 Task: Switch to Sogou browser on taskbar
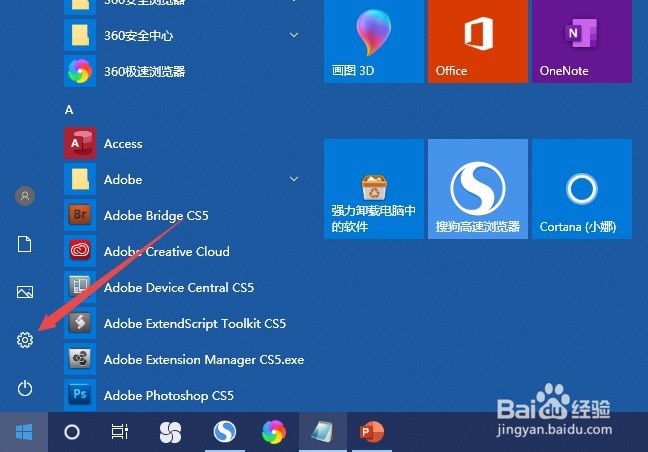point(225,432)
